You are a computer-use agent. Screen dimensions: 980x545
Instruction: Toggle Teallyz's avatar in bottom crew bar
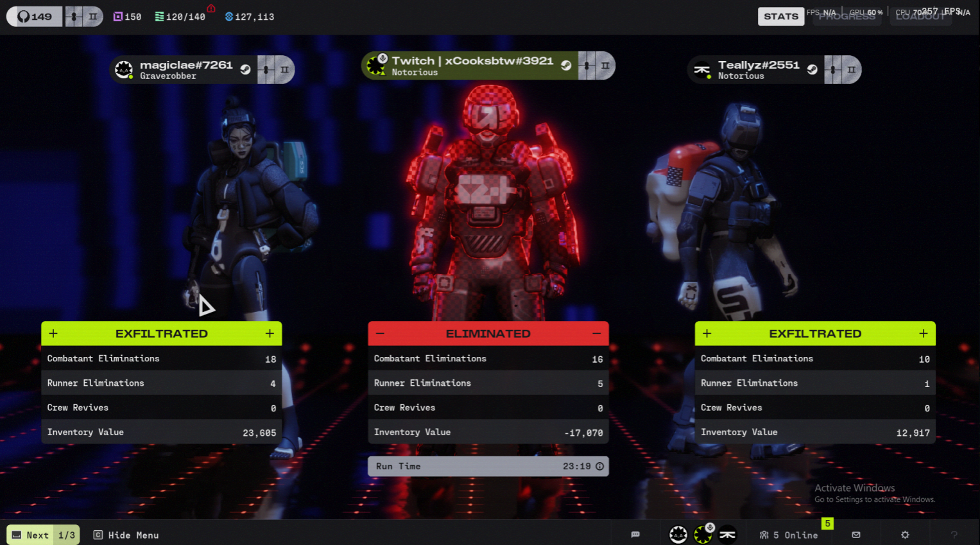(x=727, y=535)
